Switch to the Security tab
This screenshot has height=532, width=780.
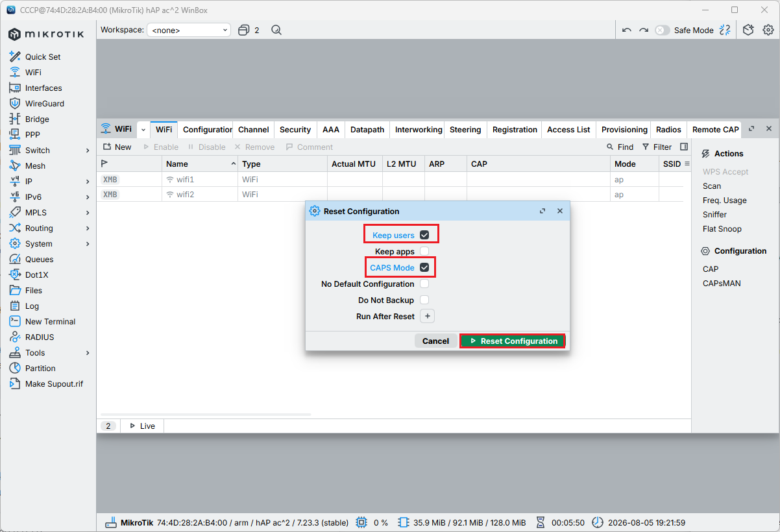pyautogui.click(x=295, y=129)
